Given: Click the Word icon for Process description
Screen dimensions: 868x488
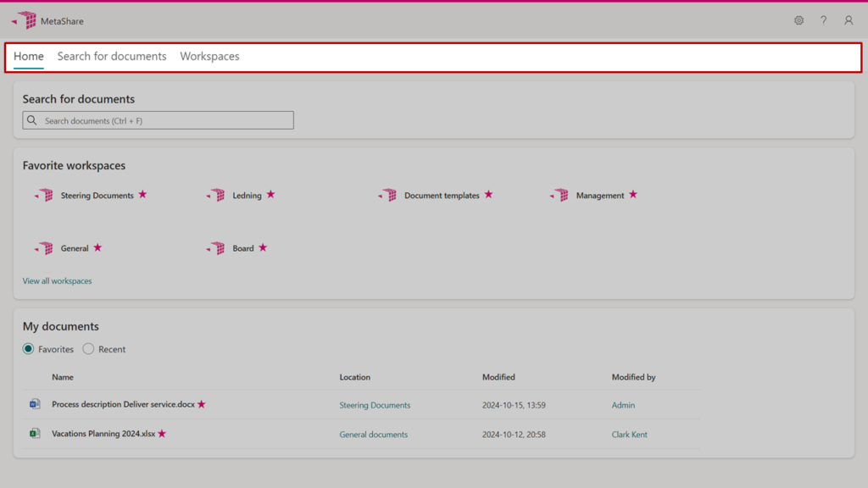Looking at the screenshot, I should 35,405.
